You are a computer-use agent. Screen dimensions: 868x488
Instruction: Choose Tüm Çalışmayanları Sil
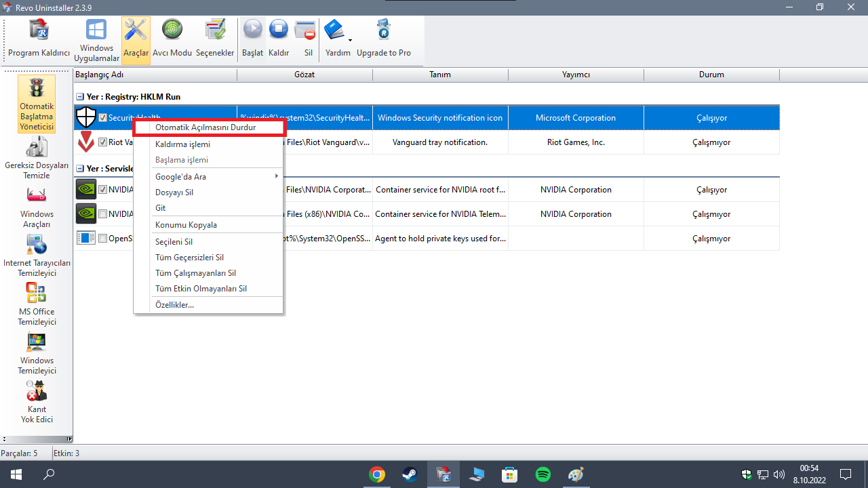(x=208, y=273)
